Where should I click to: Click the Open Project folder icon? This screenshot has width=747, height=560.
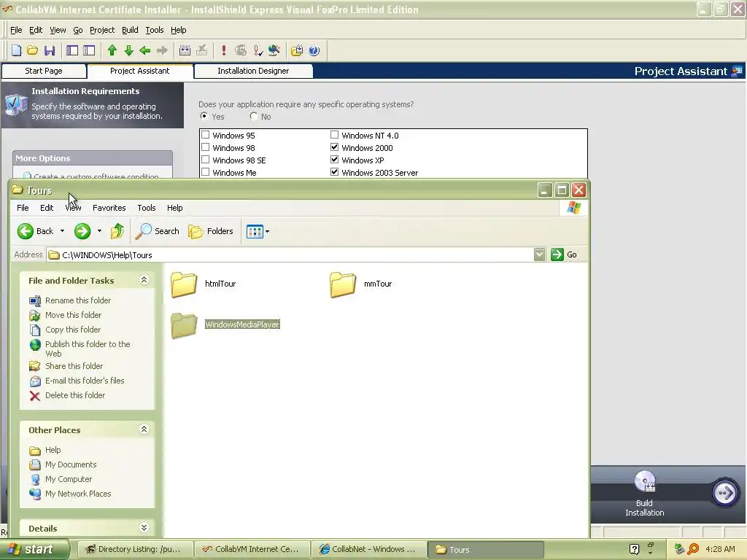click(32, 50)
